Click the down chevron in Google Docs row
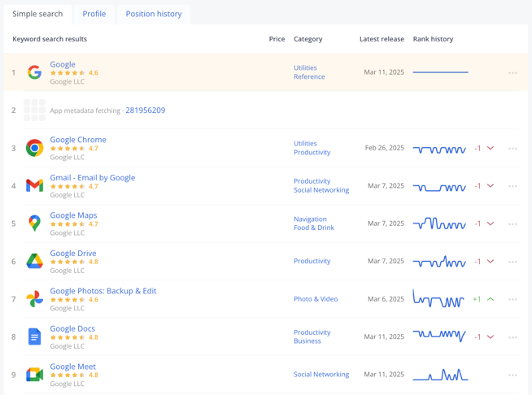This screenshot has height=395, width=532. [491, 337]
